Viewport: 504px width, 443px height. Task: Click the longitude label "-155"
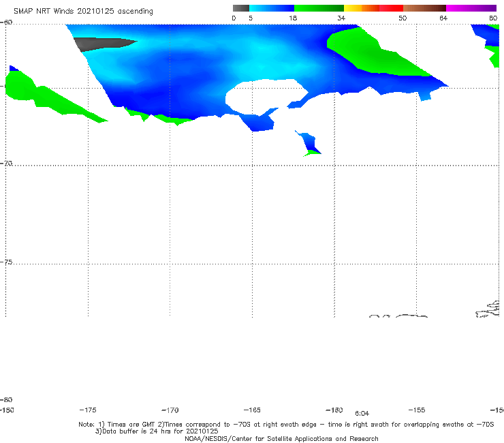(x=417, y=410)
